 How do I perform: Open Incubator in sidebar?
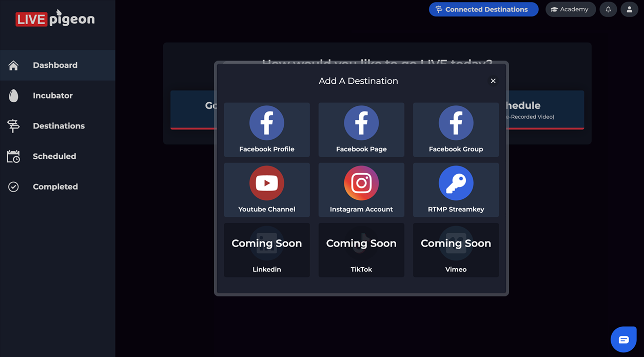(x=57, y=96)
